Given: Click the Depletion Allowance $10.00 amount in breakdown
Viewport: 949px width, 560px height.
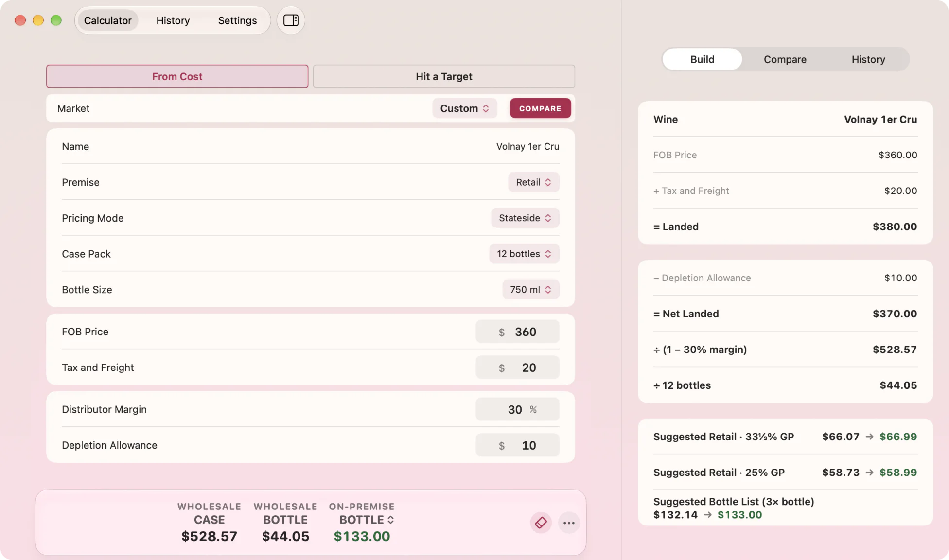Looking at the screenshot, I should [x=900, y=278].
